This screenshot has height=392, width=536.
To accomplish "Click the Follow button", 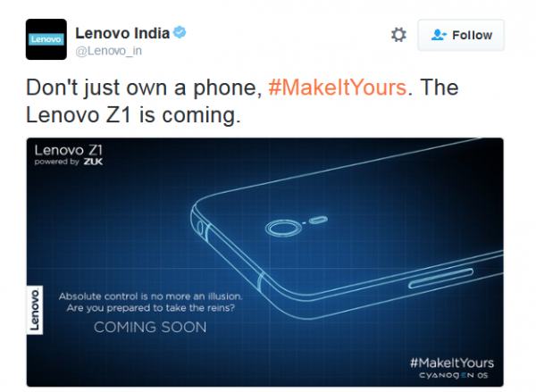I will click(461, 35).
